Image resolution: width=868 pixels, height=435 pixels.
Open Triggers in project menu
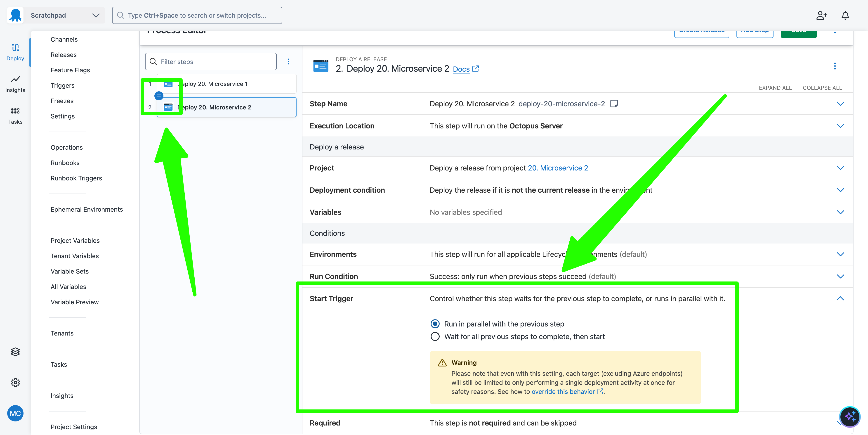pyautogui.click(x=63, y=86)
